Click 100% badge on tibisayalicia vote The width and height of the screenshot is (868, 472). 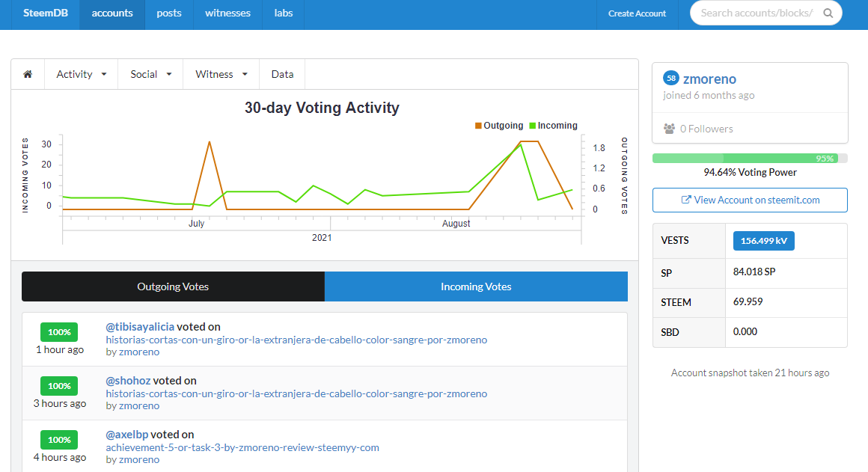[x=59, y=332]
